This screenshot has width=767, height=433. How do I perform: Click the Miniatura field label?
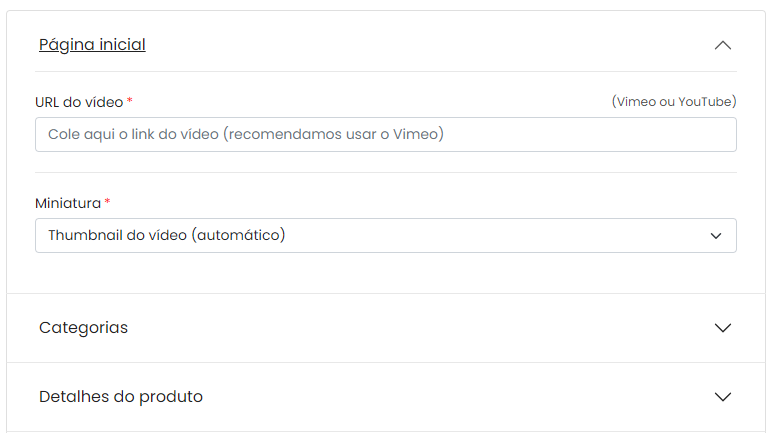coord(68,203)
